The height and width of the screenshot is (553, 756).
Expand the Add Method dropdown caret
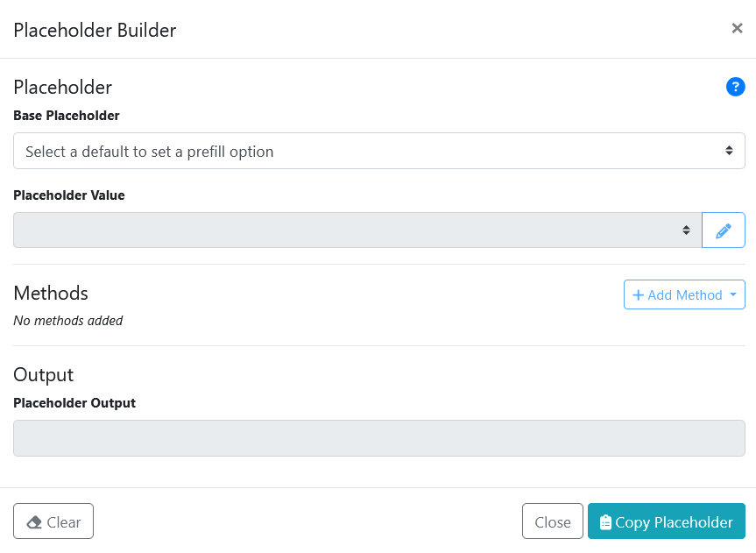click(732, 295)
